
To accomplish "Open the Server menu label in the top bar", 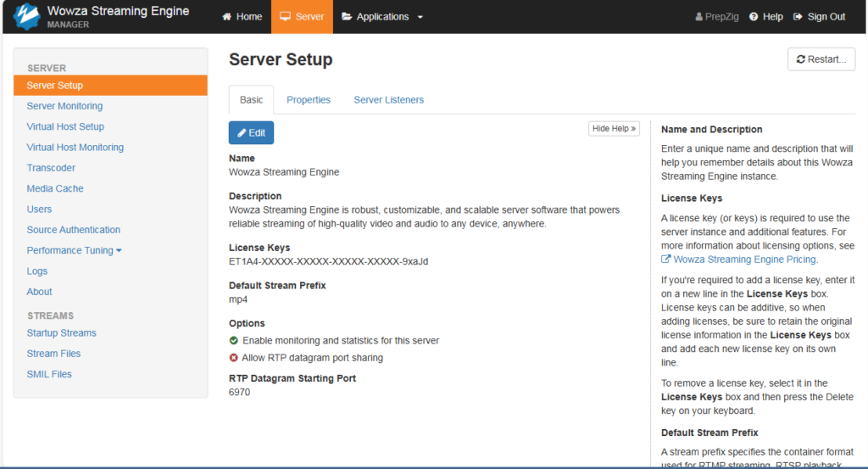I will pos(309,17).
